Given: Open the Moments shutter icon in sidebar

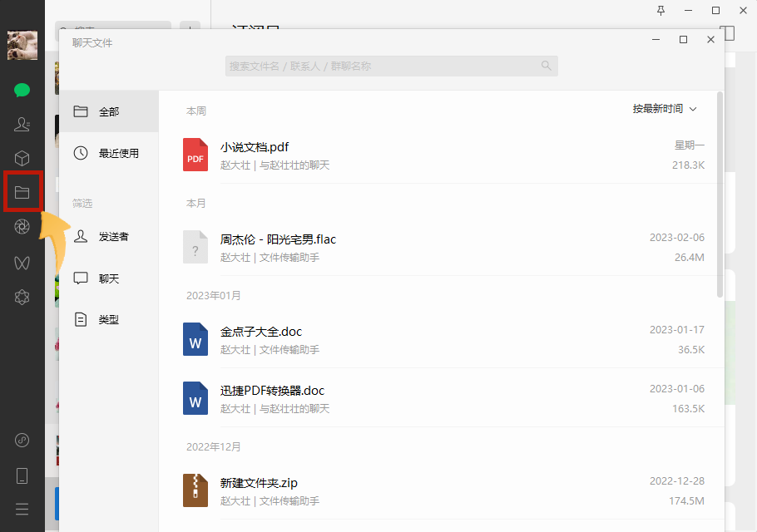Looking at the screenshot, I should [22, 227].
